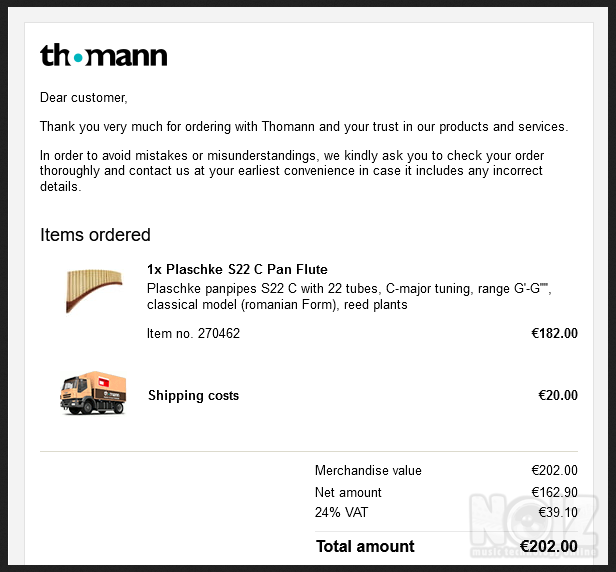616x572 pixels.
Task: Open the Plaschke S22 C Pan Flute title
Action: point(237,270)
